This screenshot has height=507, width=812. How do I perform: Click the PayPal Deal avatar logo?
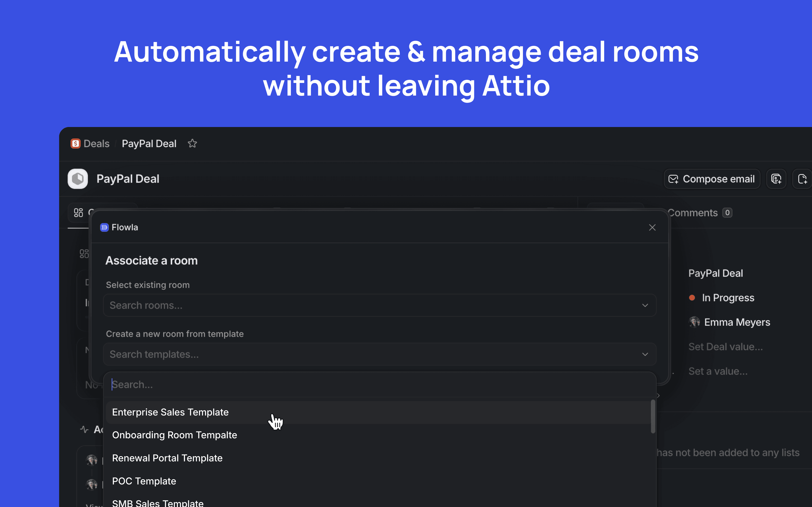point(78,179)
